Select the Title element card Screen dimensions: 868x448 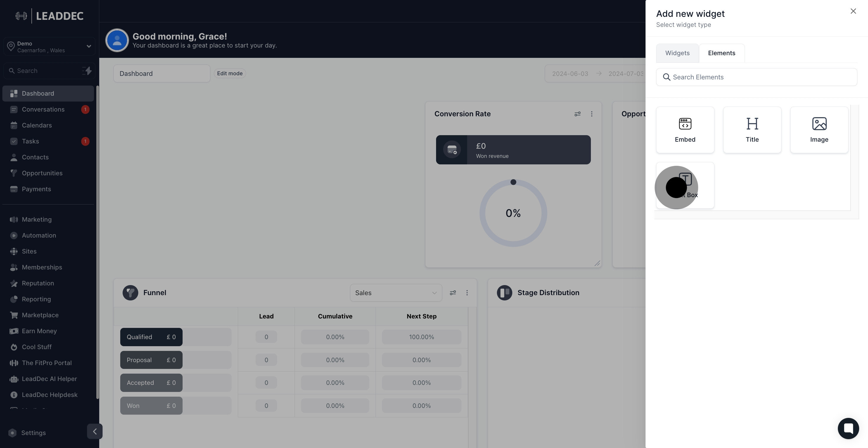point(752,130)
